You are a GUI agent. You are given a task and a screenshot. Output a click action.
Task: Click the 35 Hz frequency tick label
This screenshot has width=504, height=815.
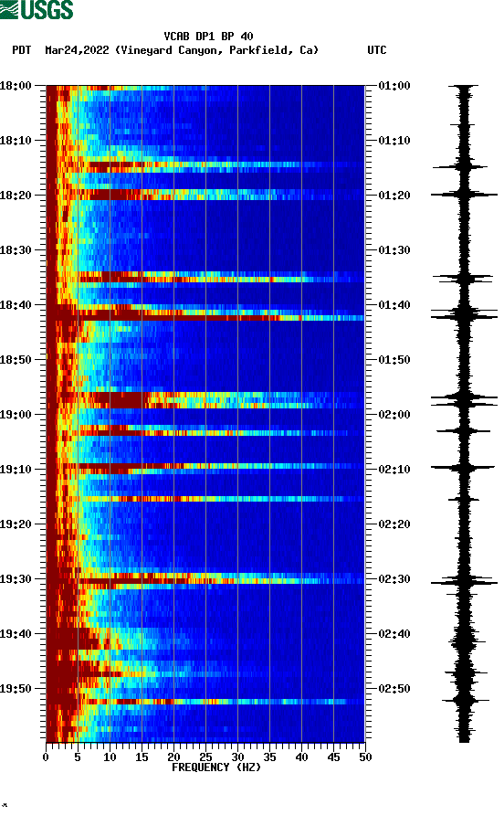(269, 757)
